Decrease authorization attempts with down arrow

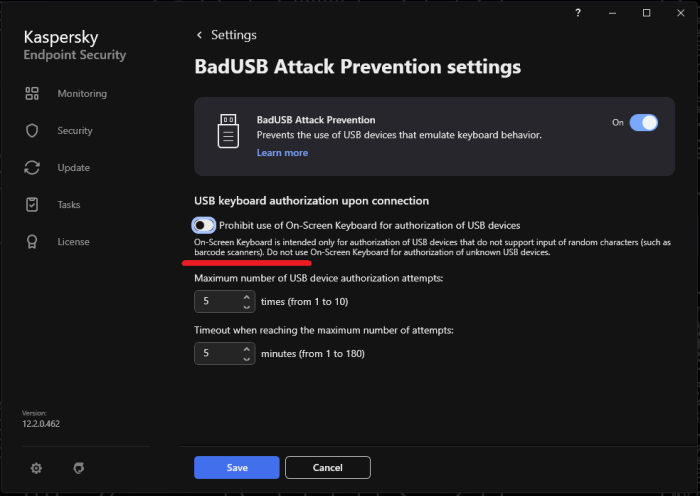(x=246, y=307)
